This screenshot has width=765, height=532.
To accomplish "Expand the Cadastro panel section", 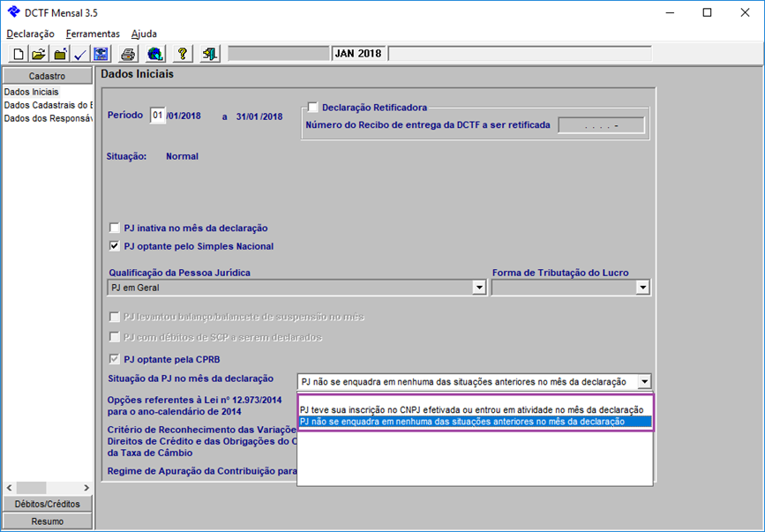I will pos(48,76).
